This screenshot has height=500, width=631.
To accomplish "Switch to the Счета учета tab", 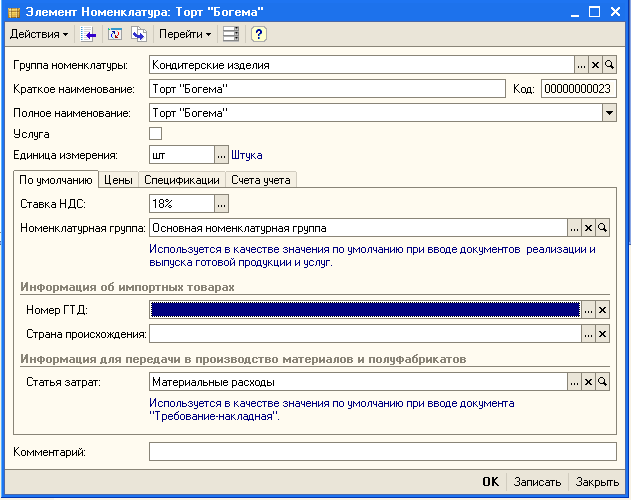I will pyautogui.click(x=260, y=180).
